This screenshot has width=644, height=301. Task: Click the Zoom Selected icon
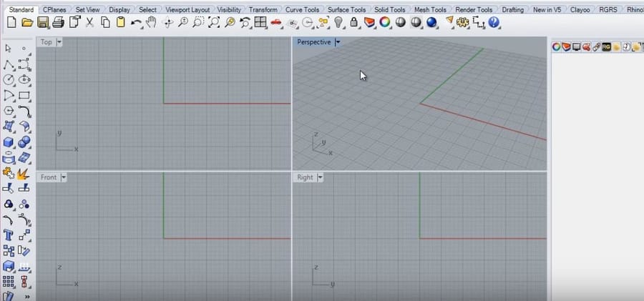coord(230,22)
